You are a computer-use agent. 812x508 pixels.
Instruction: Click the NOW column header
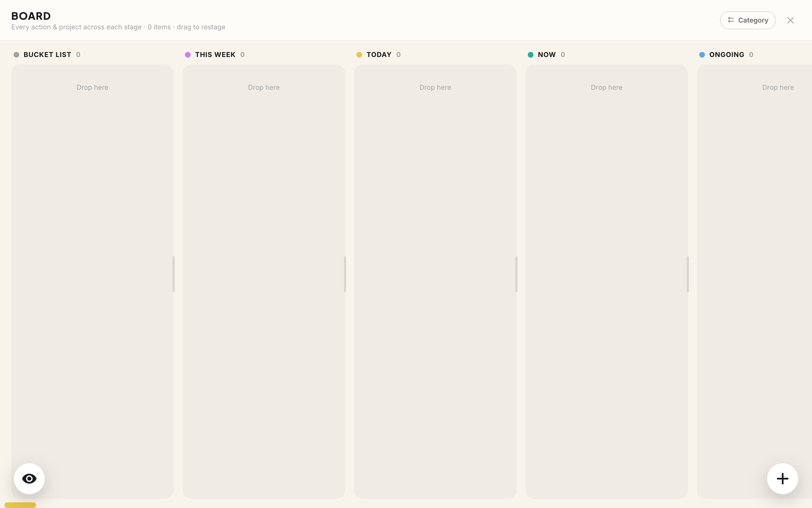547,55
